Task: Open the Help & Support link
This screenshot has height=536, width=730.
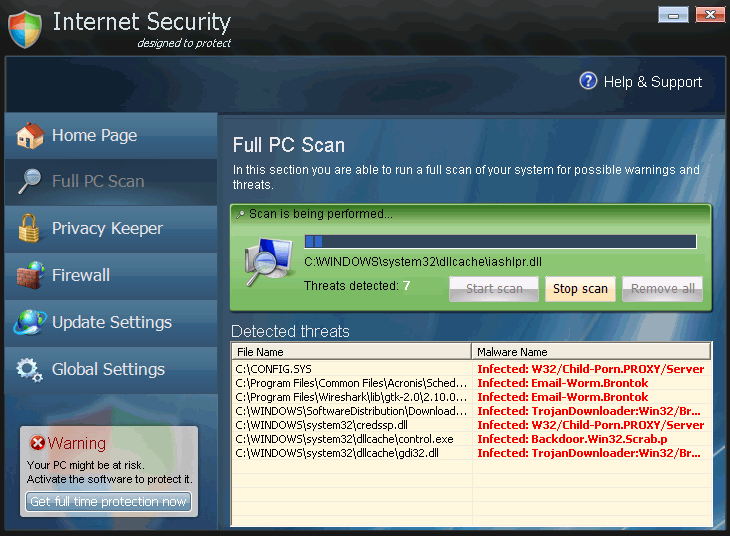Action: pyautogui.click(x=652, y=82)
